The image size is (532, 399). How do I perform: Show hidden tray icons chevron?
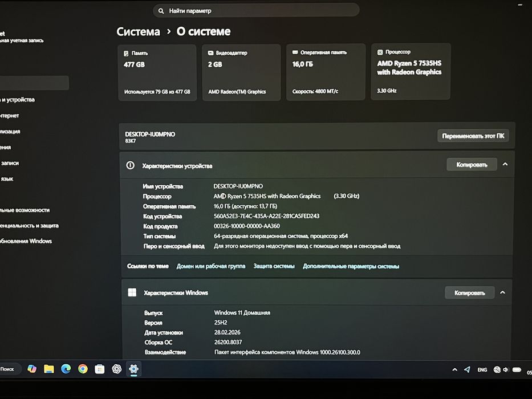(x=454, y=369)
